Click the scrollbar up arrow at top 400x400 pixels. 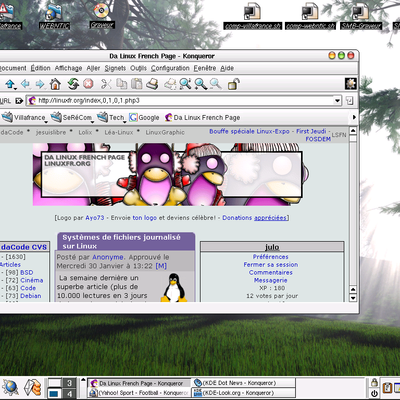(353, 130)
